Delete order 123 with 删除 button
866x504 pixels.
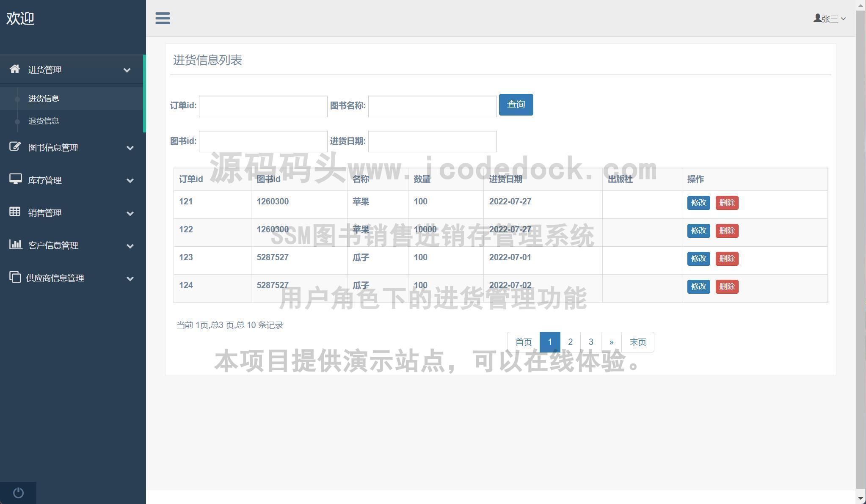click(x=727, y=259)
